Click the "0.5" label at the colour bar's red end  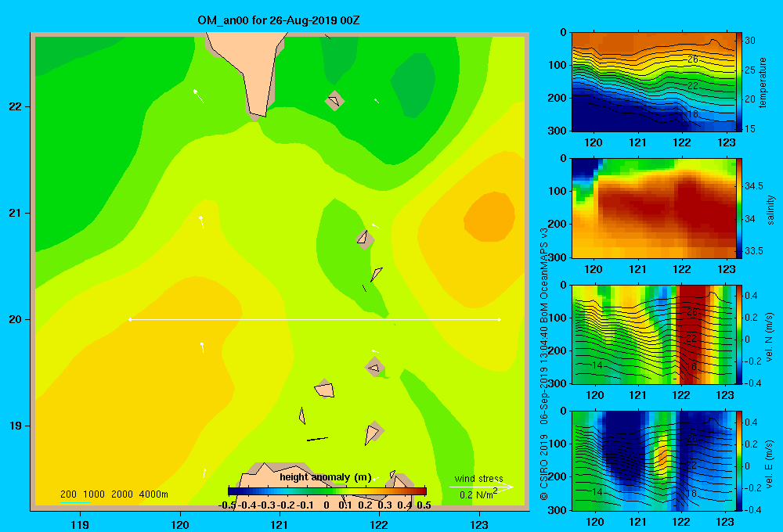(x=424, y=505)
